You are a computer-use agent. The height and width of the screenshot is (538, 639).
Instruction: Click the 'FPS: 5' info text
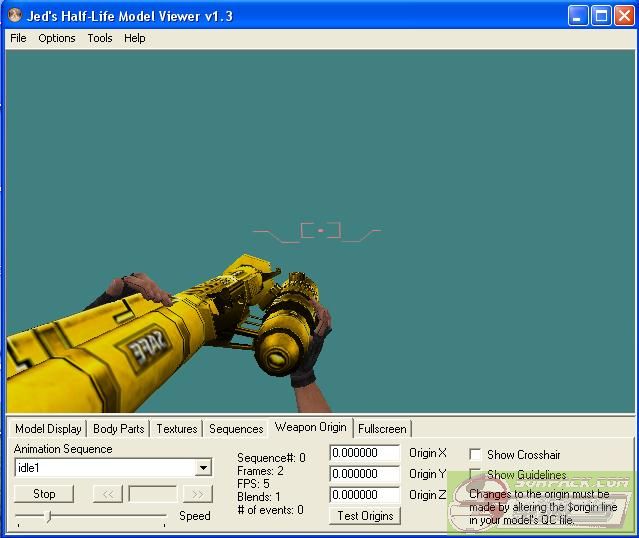click(x=253, y=484)
